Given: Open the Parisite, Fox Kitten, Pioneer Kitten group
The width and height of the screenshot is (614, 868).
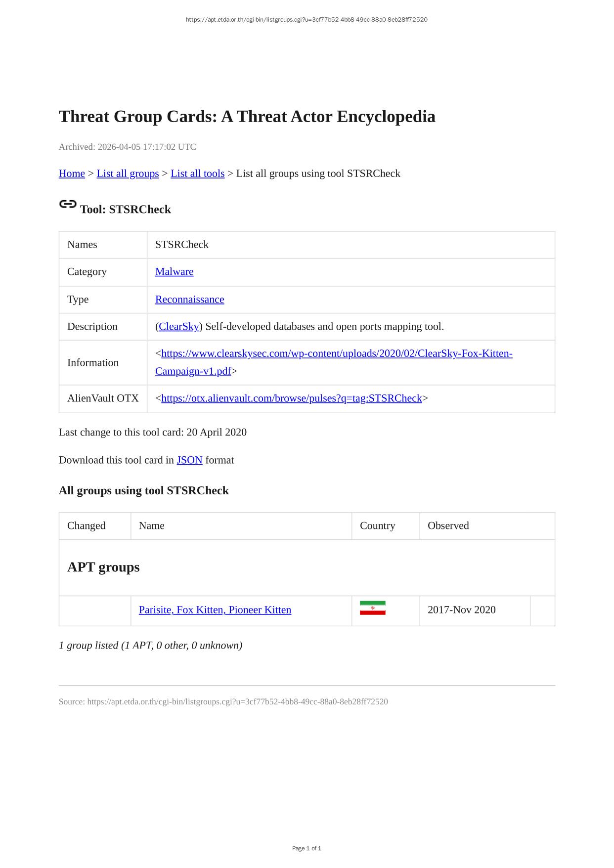Looking at the screenshot, I should coord(215,610).
